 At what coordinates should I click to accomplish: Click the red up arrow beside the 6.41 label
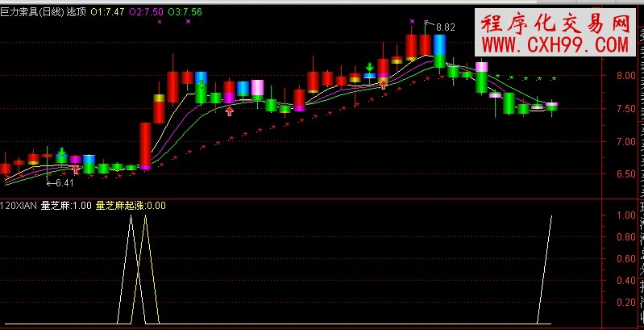76,169
